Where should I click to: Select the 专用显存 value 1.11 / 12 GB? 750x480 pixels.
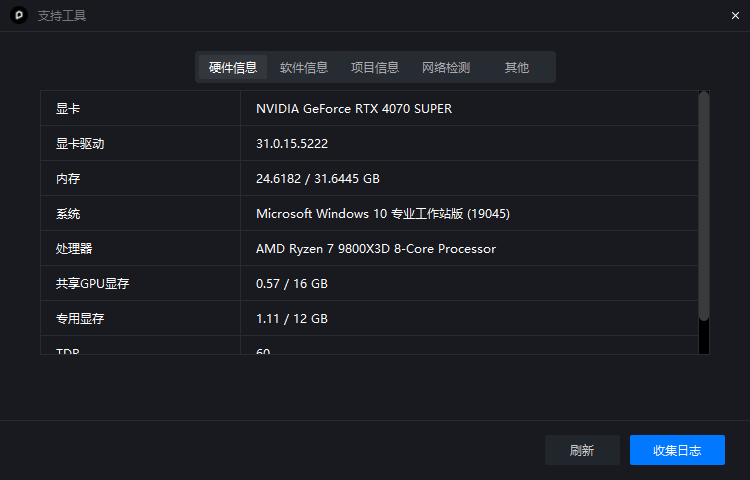point(292,319)
